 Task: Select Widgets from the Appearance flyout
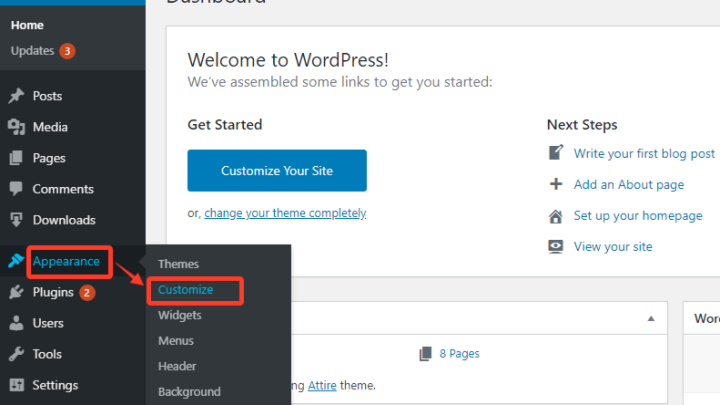(x=180, y=315)
